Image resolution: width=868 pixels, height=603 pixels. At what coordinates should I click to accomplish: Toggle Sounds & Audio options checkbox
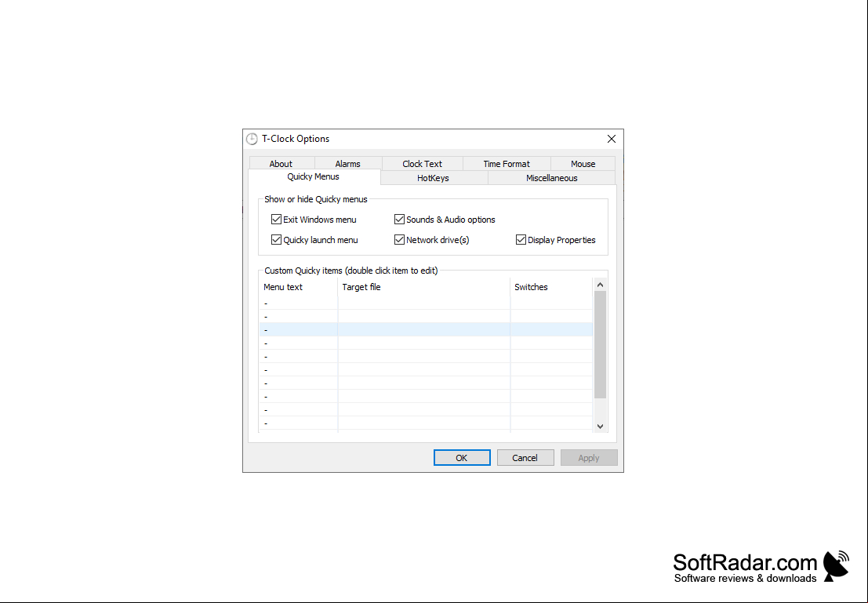[399, 220]
